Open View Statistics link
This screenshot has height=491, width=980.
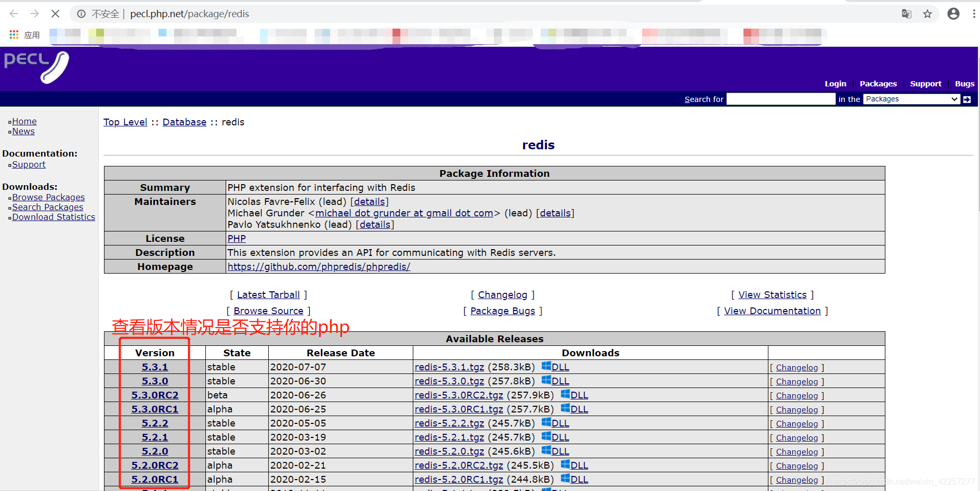tap(772, 294)
